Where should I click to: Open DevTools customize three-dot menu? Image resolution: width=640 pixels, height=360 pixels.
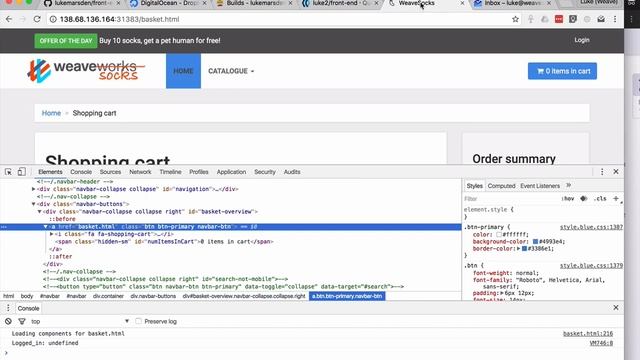click(x=602, y=172)
